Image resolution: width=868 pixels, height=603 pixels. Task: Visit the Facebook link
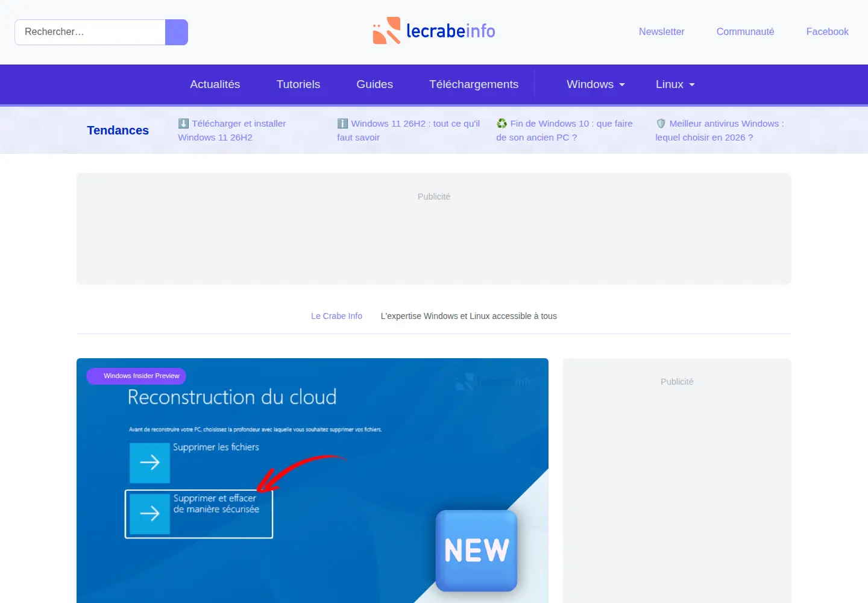coord(827,31)
